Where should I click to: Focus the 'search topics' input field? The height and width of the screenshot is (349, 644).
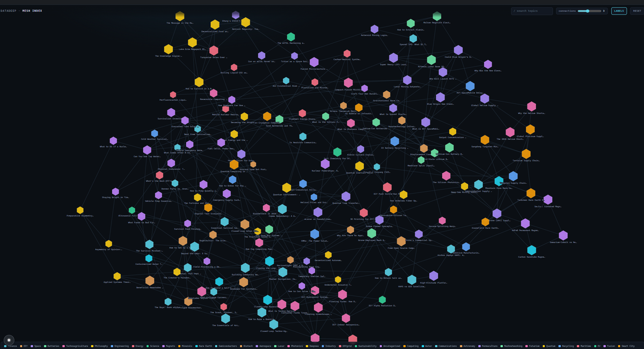coord(532,11)
